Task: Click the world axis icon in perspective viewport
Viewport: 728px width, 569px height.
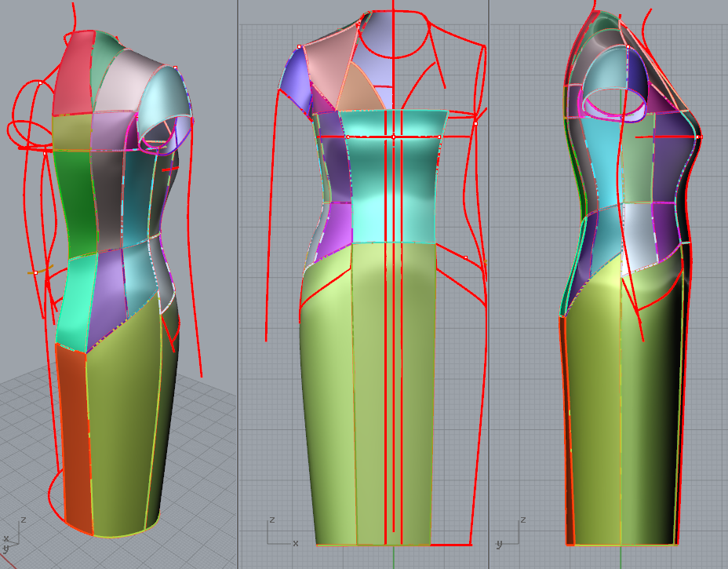Action: pos(12,532)
